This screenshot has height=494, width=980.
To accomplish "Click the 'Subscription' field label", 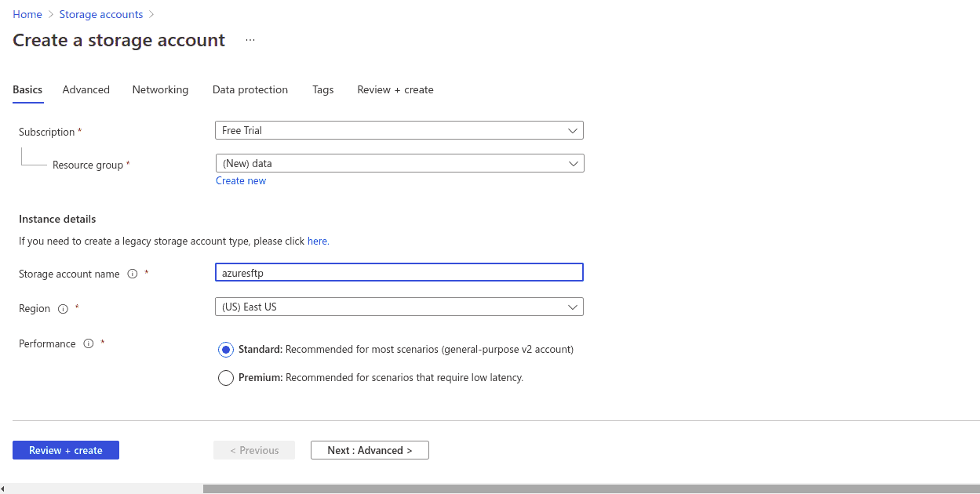I will (x=47, y=133).
